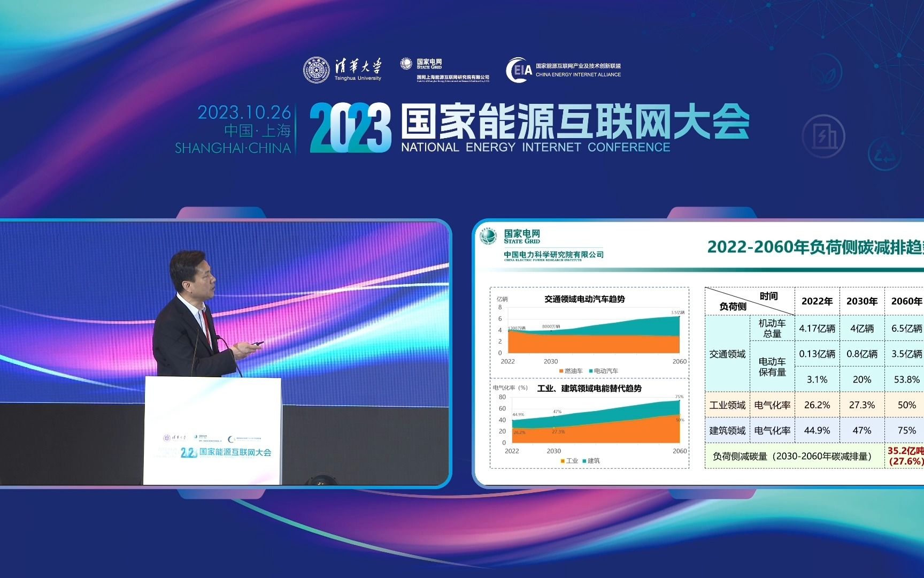Click the EIA crescent logo

pos(519,70)
